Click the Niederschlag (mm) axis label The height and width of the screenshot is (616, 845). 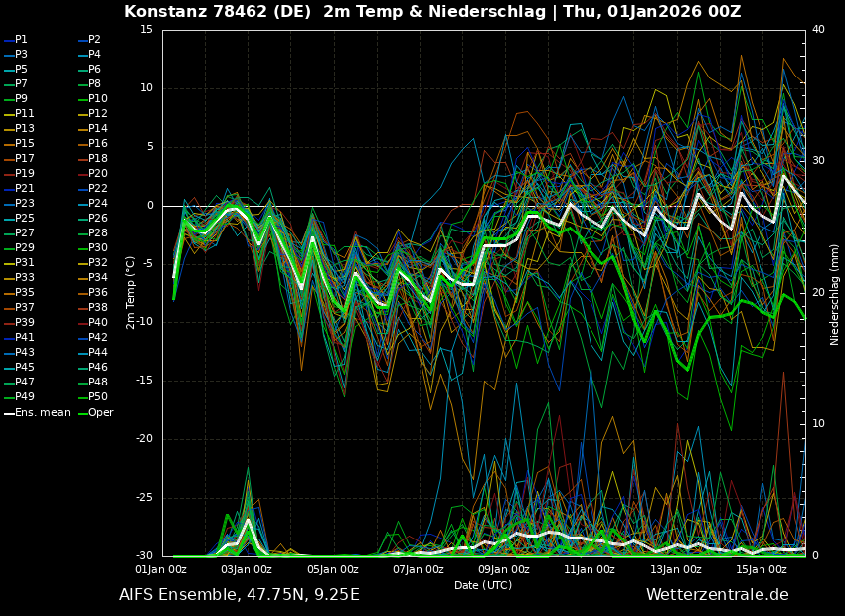[835, 294]
